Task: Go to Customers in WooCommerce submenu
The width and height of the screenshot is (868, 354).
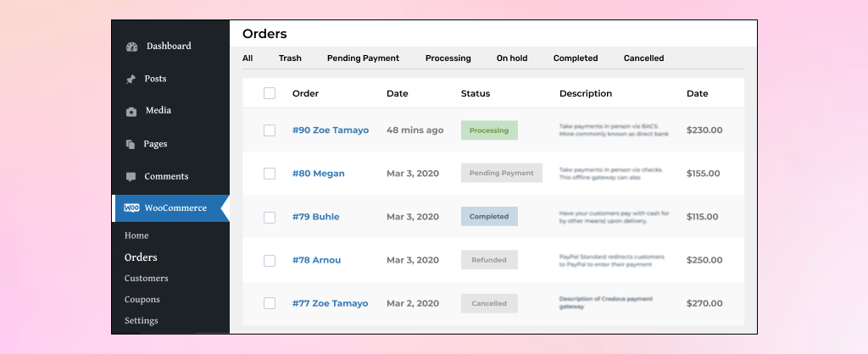Action: (x=147, y=279)
